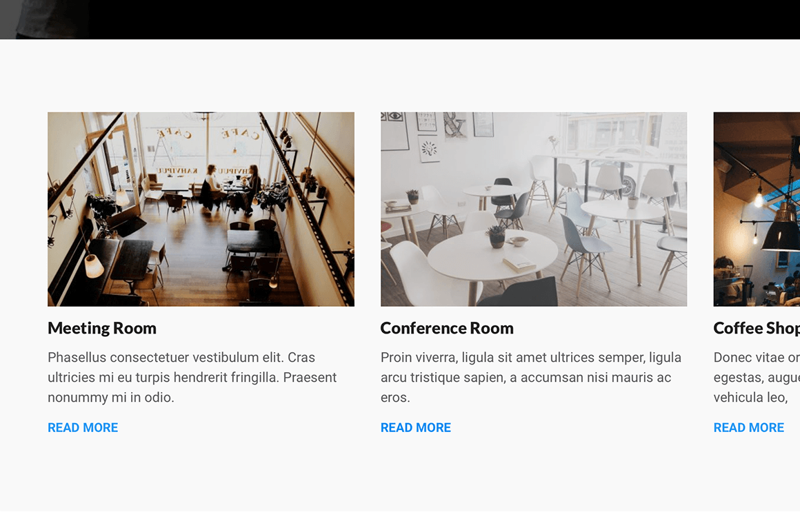Select the Coffee Shop heading
Screen dimensions: 800x532
tap(757, 328)
